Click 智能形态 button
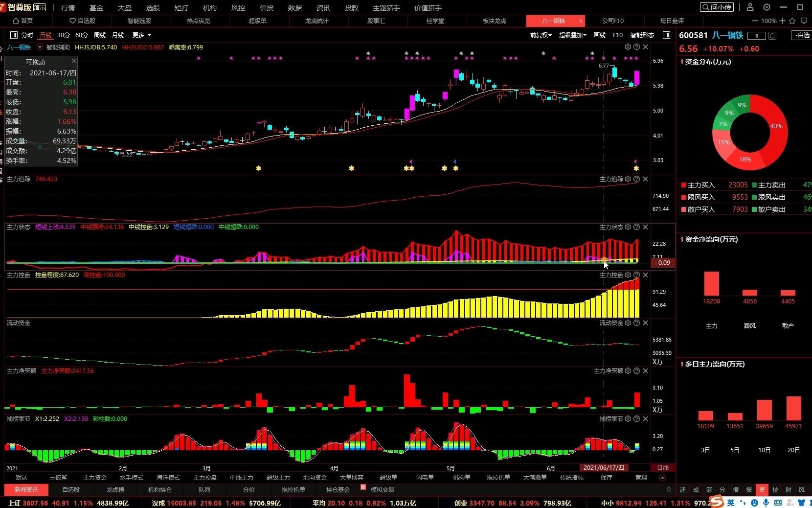Screen dimensions: 812x508 point(642,35)
